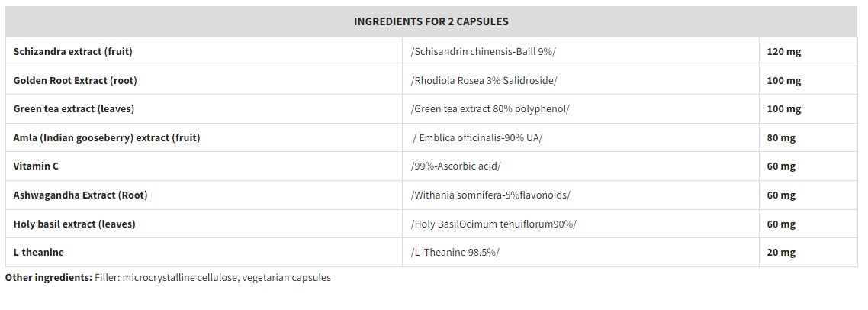Click the 20 mg amount cell
Screen dimensions: 868x310
pyautogui.click(x=781, y=253)
